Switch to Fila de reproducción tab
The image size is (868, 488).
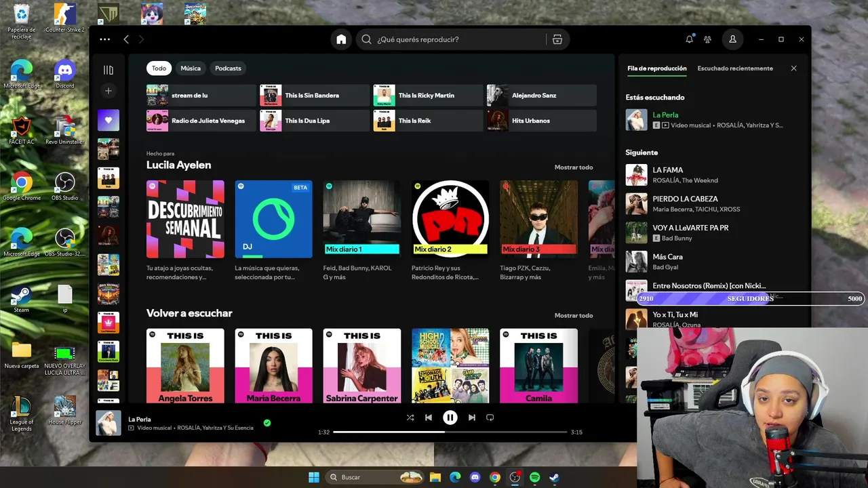(x=656, y=68)
